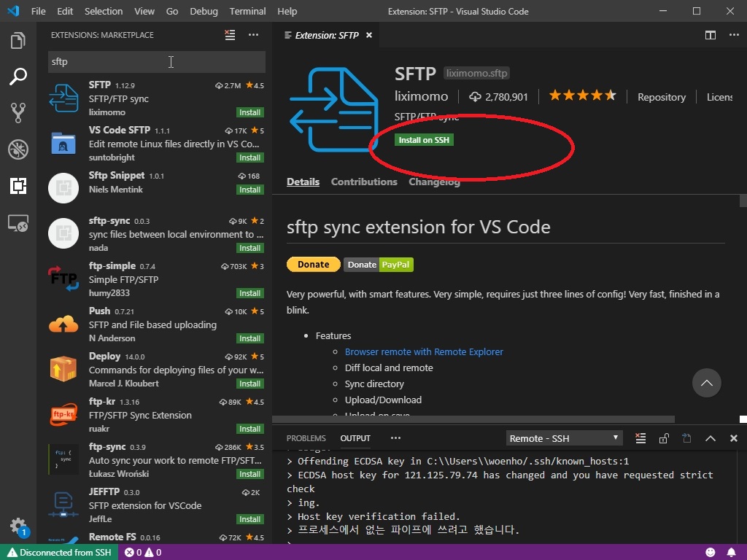This screenshot has width=747, height=560.
Task: Click the liximomo publisher name
Action: point(421,97)
